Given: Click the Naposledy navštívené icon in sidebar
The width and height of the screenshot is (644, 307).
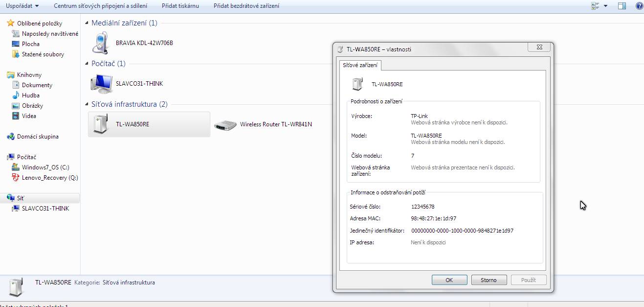Looking at the screenshot, I should tap(16, 34).
